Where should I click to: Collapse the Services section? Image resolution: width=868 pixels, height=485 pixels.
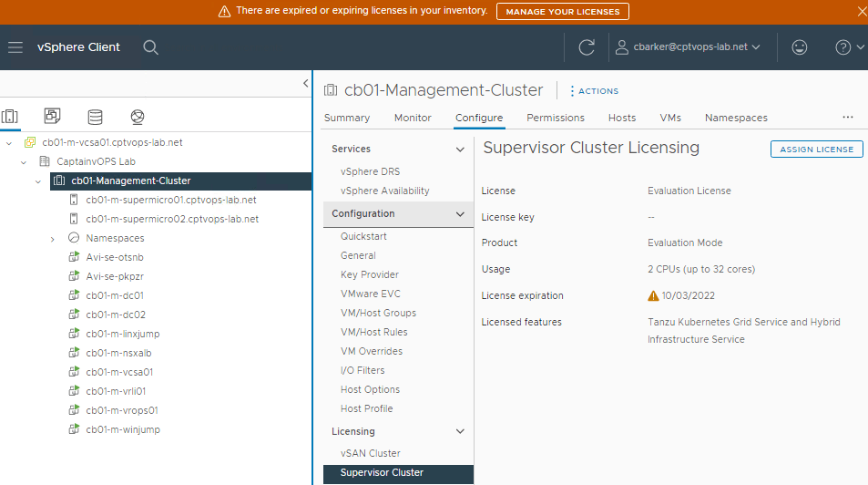(460, 149)
